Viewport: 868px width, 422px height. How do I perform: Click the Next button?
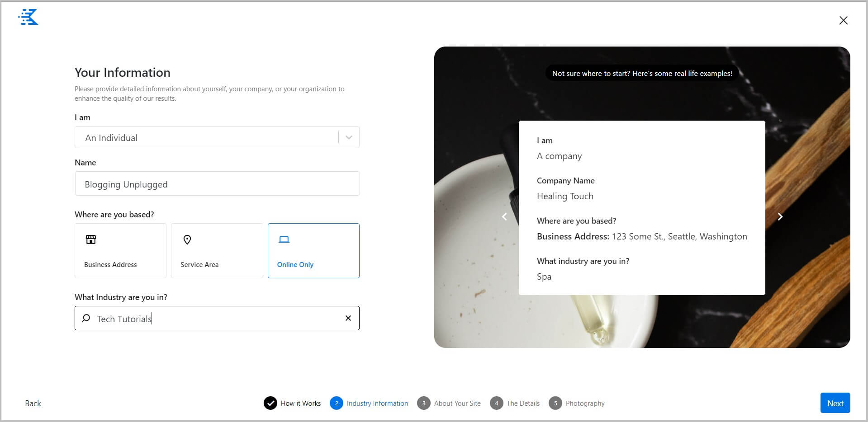pyautogui.click(x=835, y=403)
